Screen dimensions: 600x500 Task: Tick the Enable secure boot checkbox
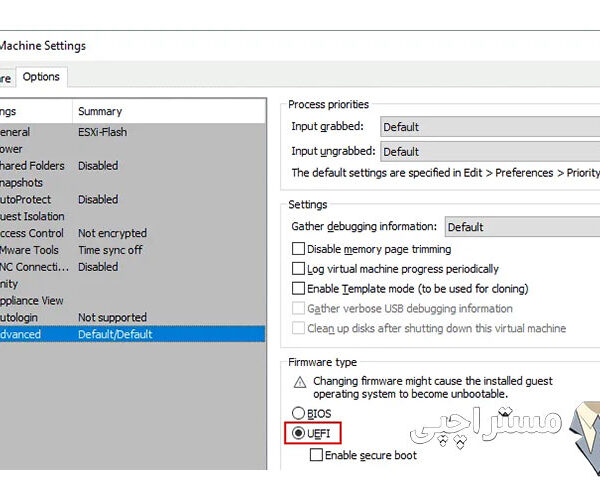(x=317, y=455)
